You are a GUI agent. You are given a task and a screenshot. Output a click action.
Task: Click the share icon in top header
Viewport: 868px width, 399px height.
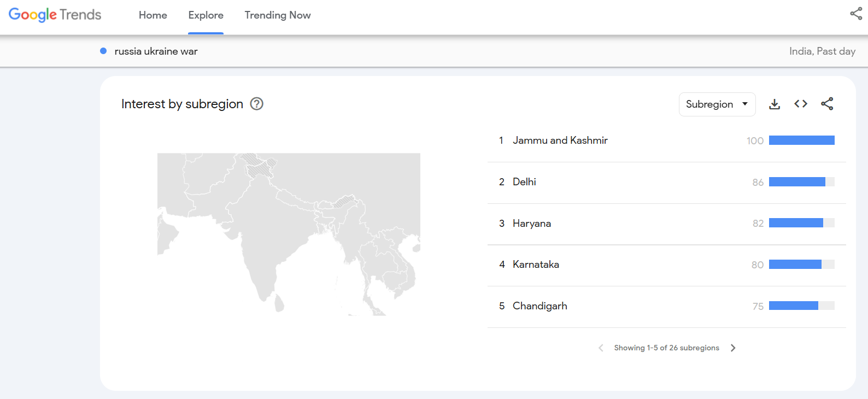point(856,14)
